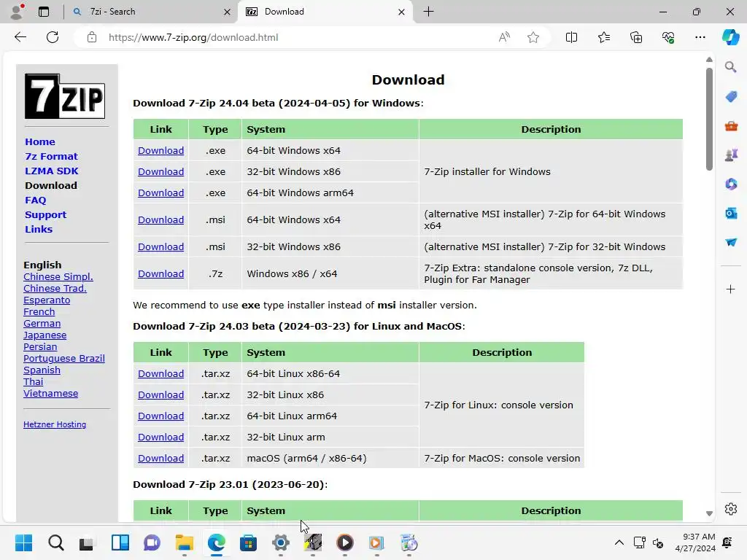Go back with the back arrow
747x560 pixels.
point(20,37)
